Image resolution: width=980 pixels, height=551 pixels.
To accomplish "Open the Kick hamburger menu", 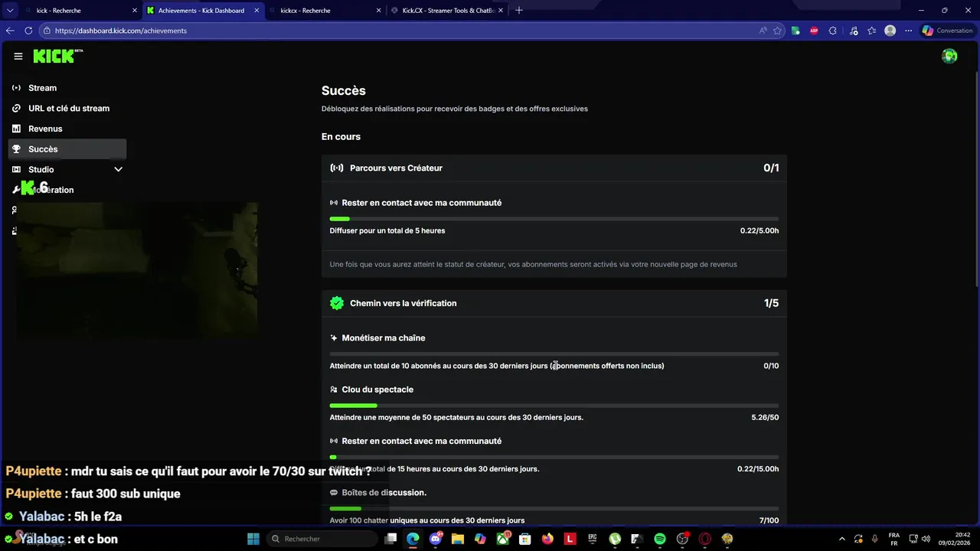I will [18, 56].
